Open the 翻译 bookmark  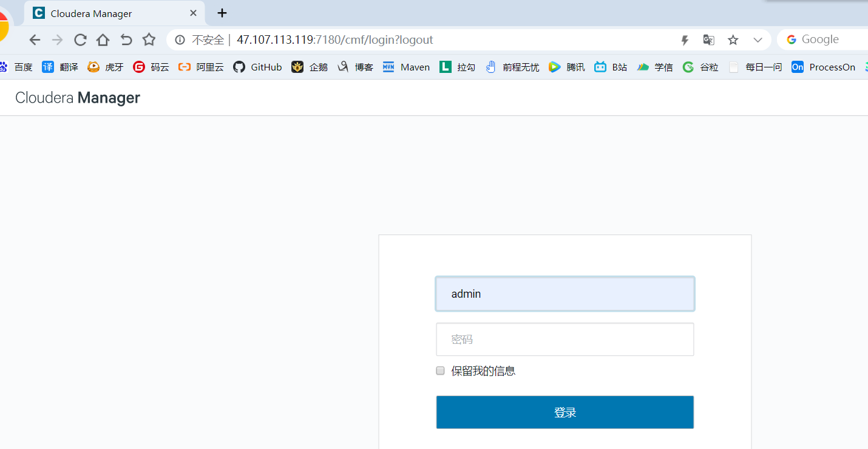point(60,67)
